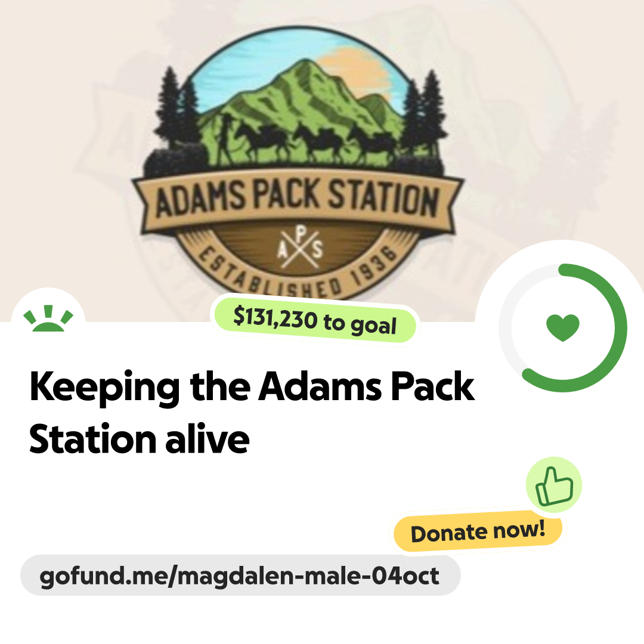This screenshot has height=644, width=644.
Task: Click the Donate now! button
Action: [x=478, y=531]
